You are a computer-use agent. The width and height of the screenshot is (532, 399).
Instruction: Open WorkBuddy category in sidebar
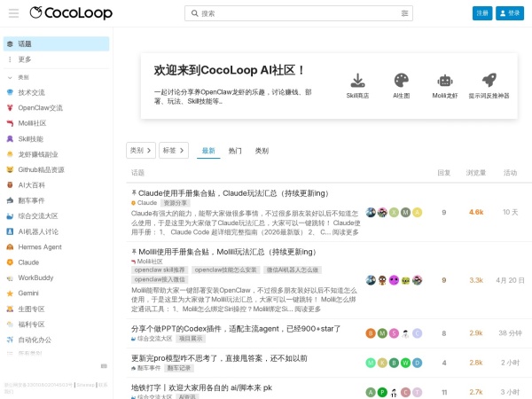point(35,278)
